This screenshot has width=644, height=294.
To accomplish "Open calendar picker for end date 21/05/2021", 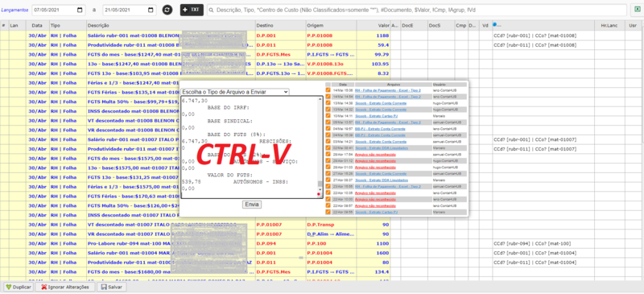I will point(151,10).
